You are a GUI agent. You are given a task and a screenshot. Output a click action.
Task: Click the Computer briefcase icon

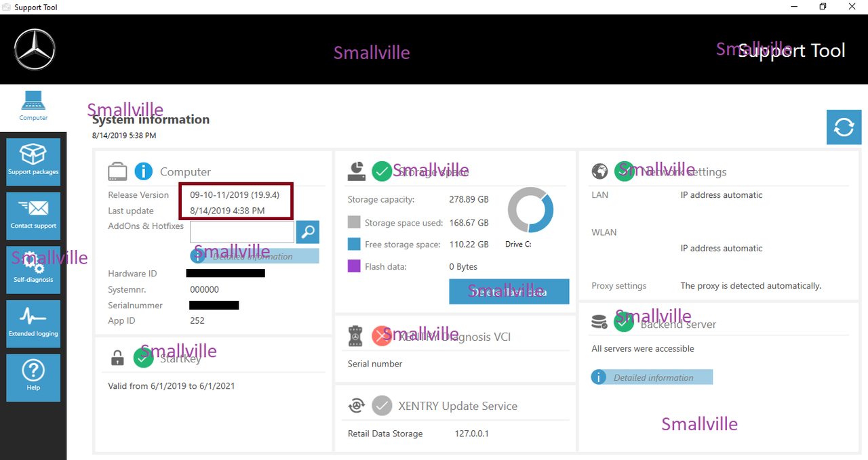click(x=117, y=171)
